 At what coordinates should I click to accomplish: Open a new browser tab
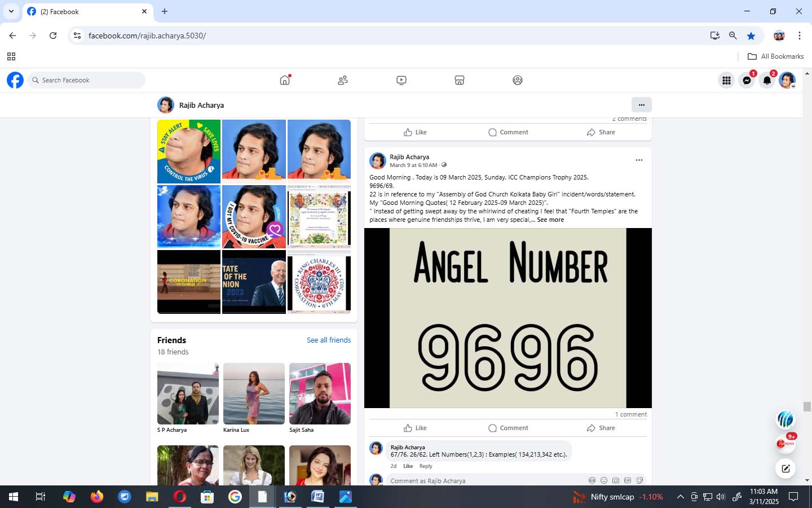click(165, 11)
